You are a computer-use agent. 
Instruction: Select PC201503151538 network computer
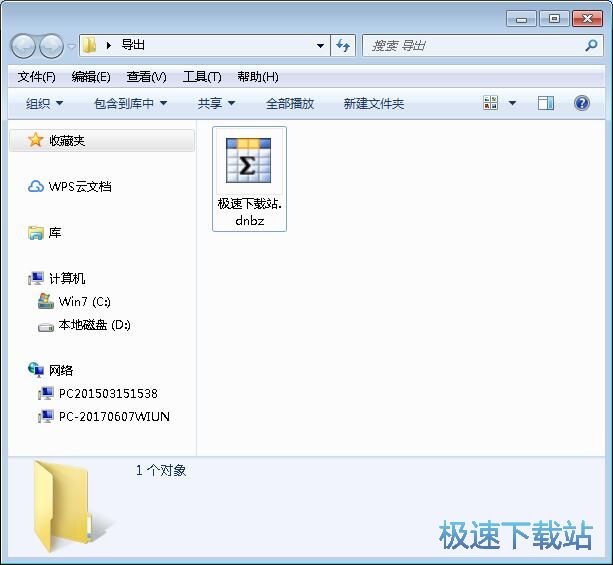coord(108,393)
